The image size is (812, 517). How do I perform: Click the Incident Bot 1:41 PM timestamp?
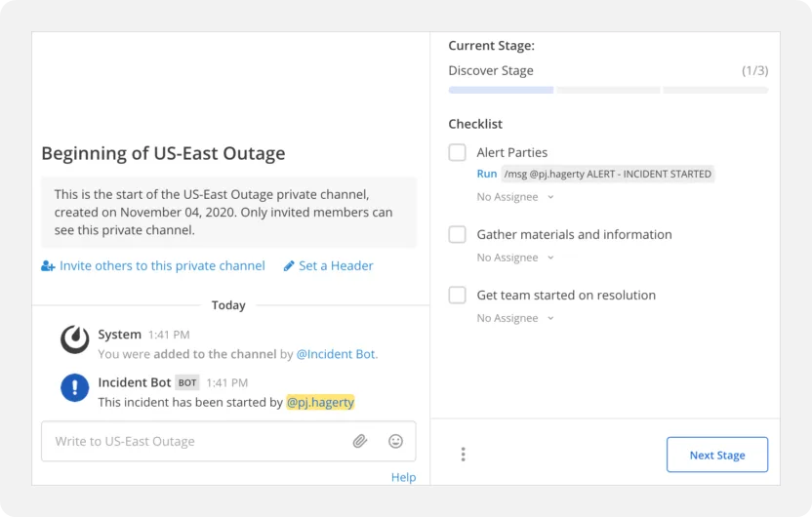(226, 383)
